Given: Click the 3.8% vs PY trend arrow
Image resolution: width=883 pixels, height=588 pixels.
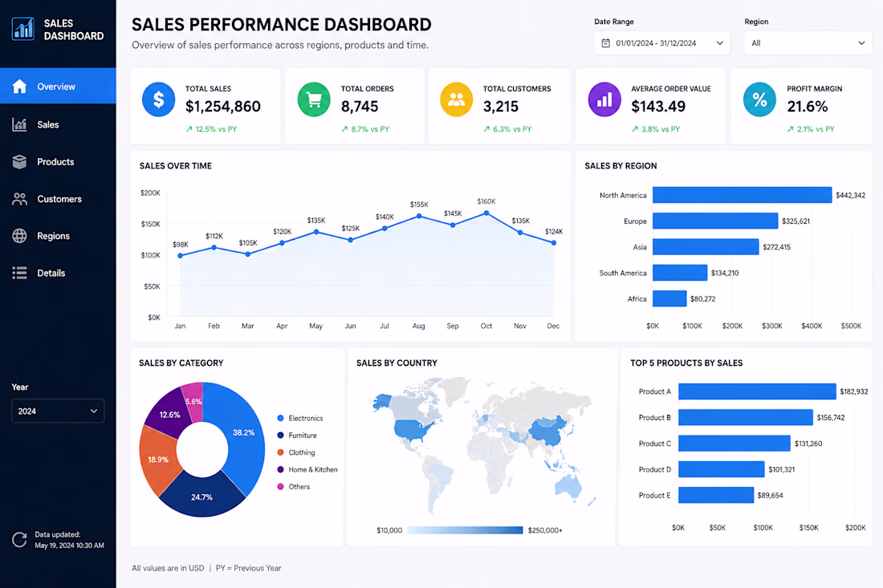Looking at the screenshot, I should click(x=635, y=129).
